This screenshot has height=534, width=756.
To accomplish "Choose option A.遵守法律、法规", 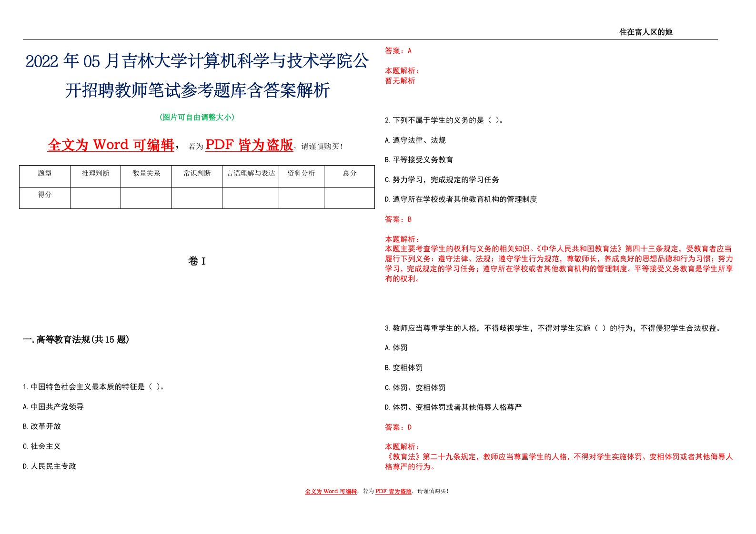I will pos(415,140).
